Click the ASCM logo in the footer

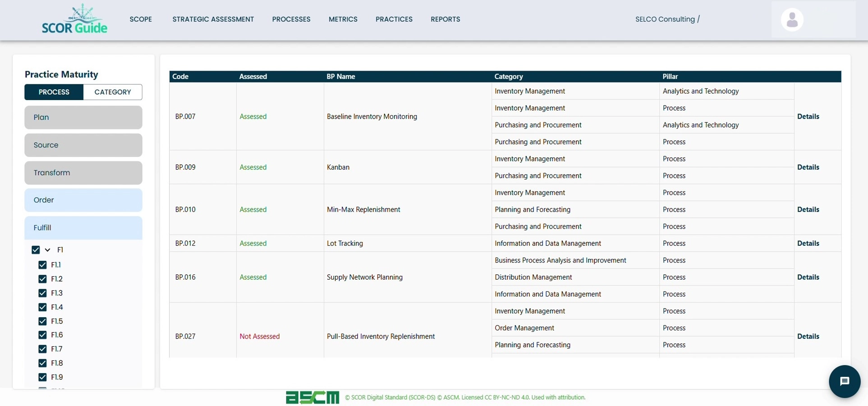tap(312, 397)
